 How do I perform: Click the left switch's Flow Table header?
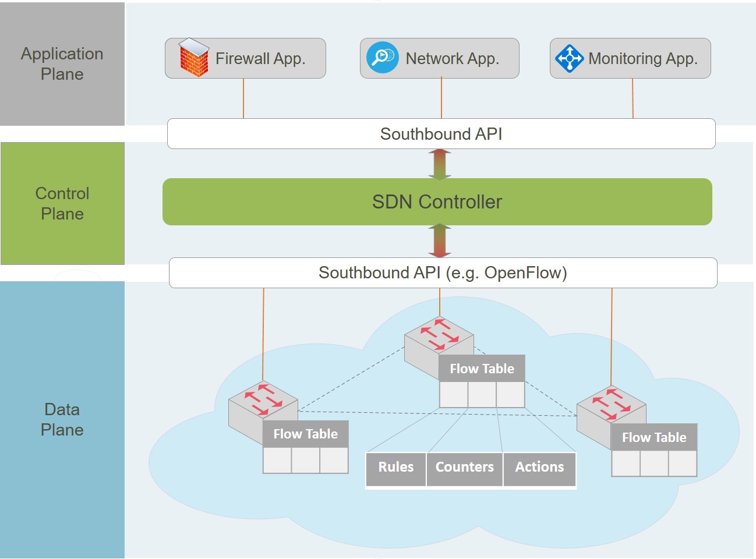(x=306, y=434)
